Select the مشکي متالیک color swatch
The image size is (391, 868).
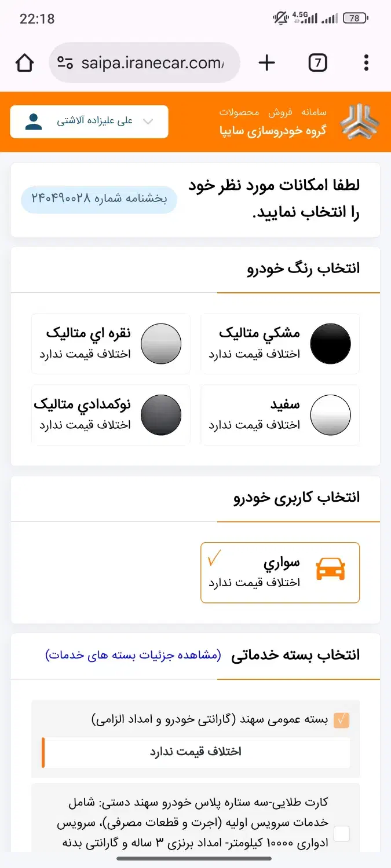[x=330, y=343]
